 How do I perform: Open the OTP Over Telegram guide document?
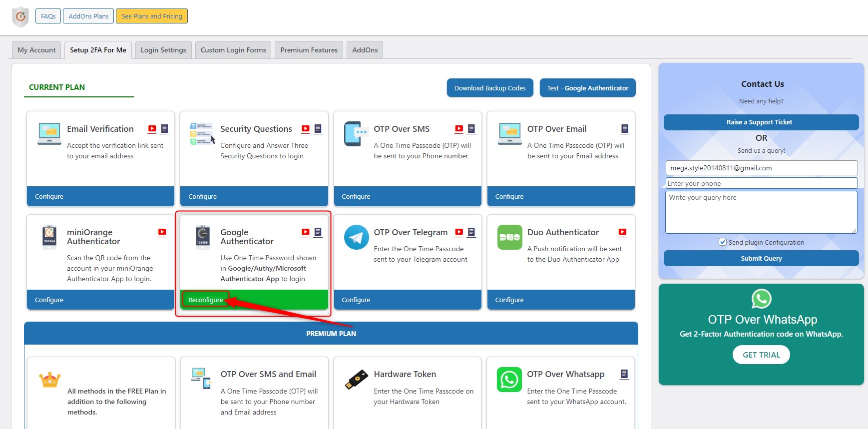tap(471, 232)
